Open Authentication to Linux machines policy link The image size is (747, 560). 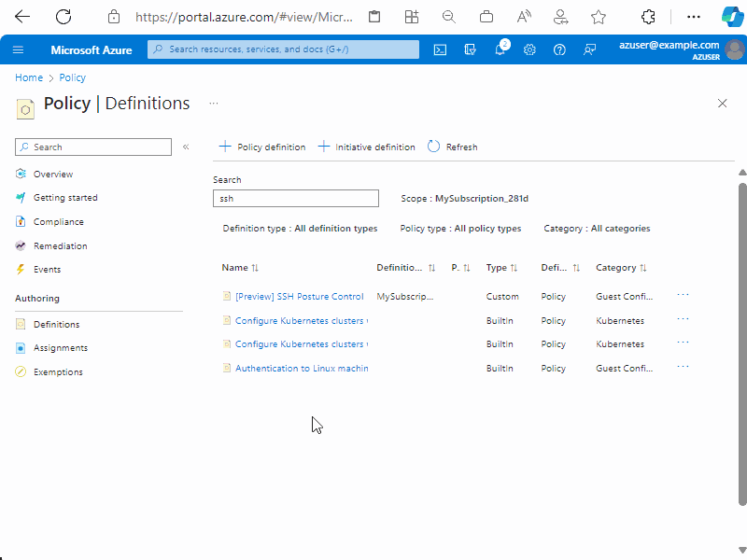click(x=302, y=369)
